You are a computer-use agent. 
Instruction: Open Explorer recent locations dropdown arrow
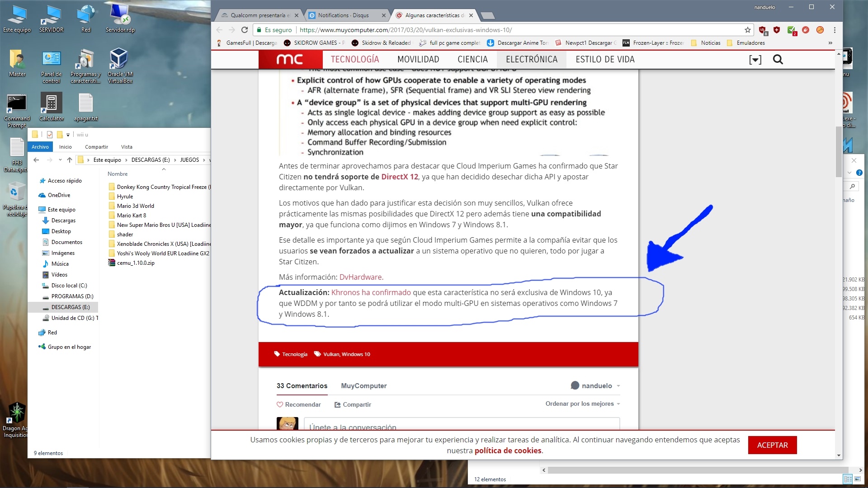(60, 160)
